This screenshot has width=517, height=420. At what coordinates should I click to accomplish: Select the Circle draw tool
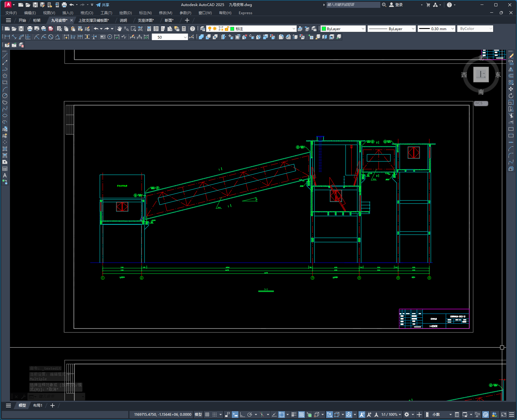(x=5, y=96)
